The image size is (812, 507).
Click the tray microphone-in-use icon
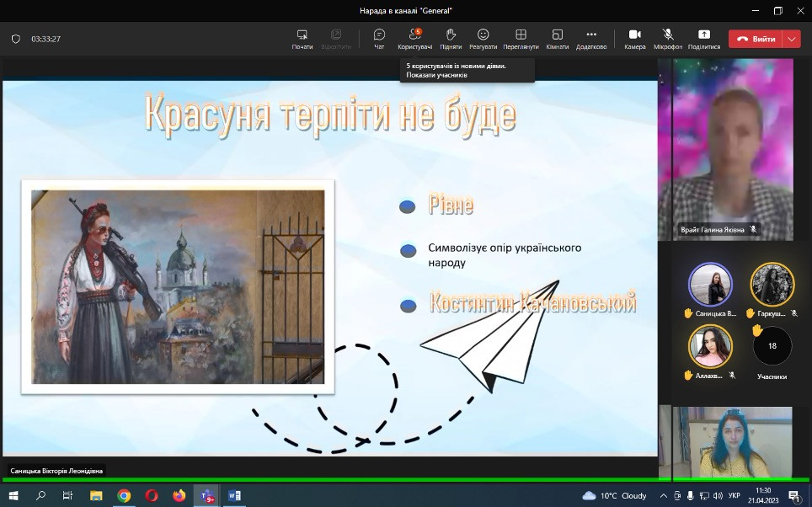coord(690,495)
